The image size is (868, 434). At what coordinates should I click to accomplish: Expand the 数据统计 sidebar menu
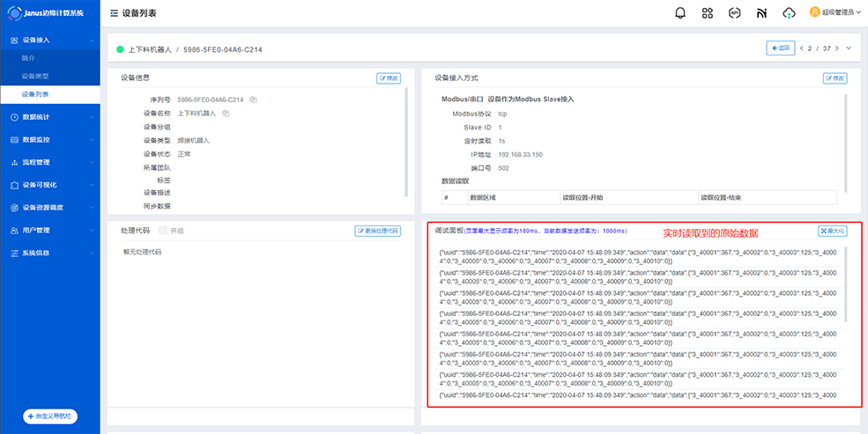click(x=51, y=117)
